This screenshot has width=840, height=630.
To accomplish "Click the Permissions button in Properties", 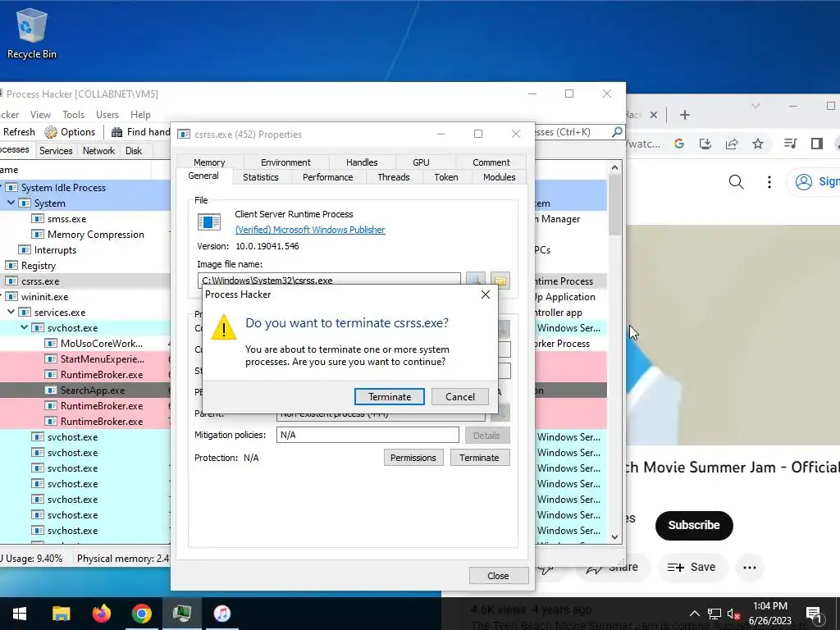I will 413,458.
